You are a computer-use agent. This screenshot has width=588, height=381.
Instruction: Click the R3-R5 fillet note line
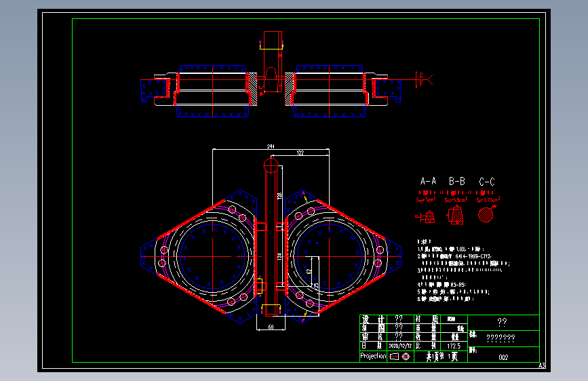click(x=442, y=285)
